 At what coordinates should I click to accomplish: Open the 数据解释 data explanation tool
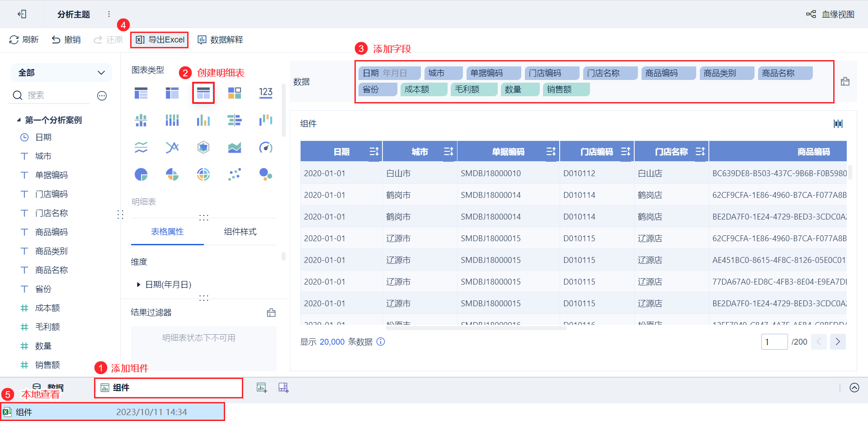tap(220, 40)
